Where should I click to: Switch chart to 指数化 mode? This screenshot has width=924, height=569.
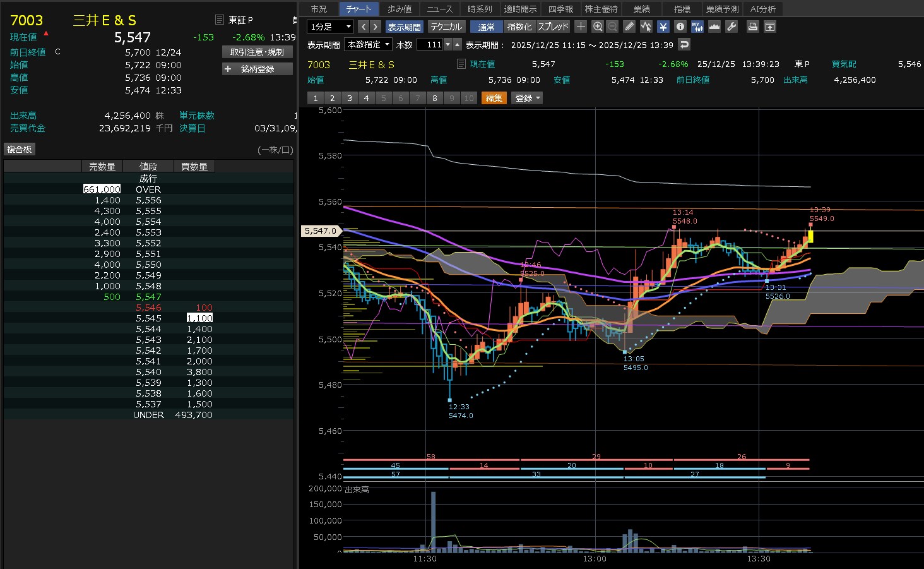[x=519, y=27]
